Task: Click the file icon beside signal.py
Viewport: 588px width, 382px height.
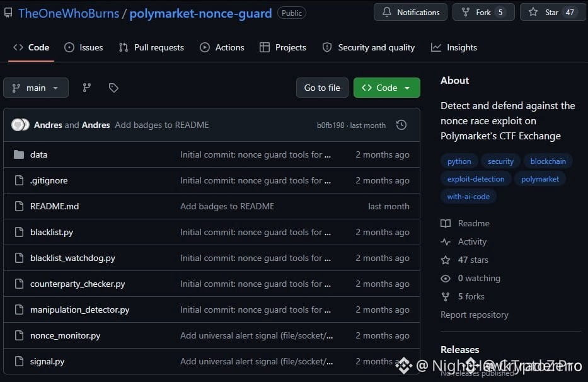Action: (19, 362)
